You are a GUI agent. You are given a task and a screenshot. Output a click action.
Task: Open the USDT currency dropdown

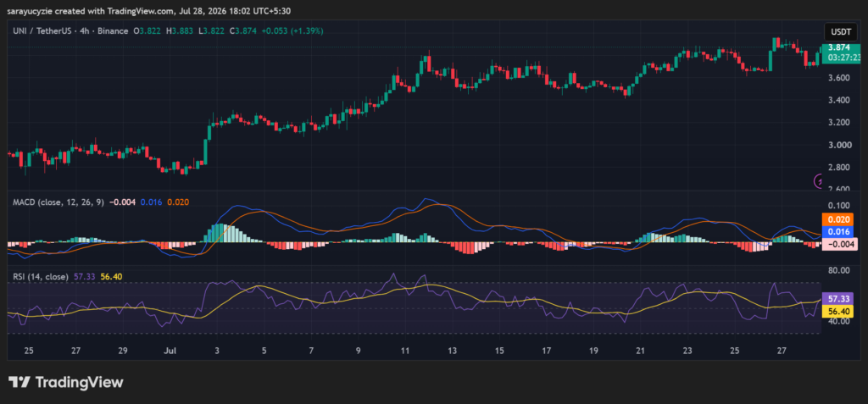(841, 31)
